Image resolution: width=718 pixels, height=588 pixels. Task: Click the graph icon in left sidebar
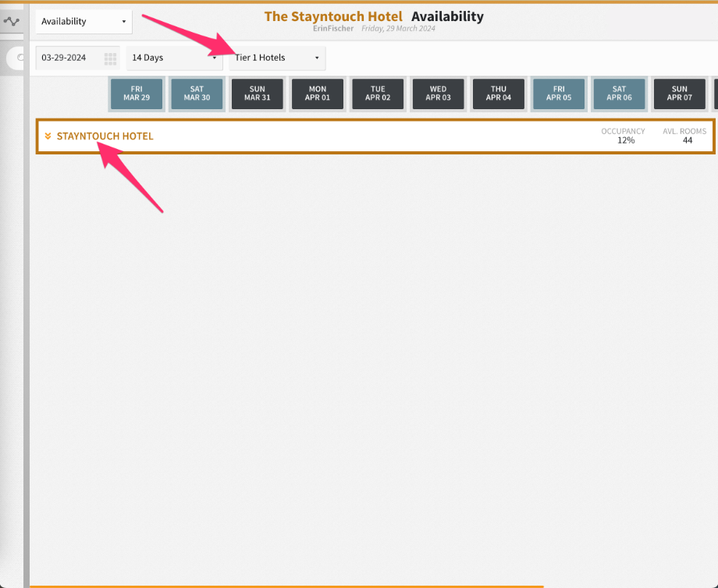coord(11,21)
